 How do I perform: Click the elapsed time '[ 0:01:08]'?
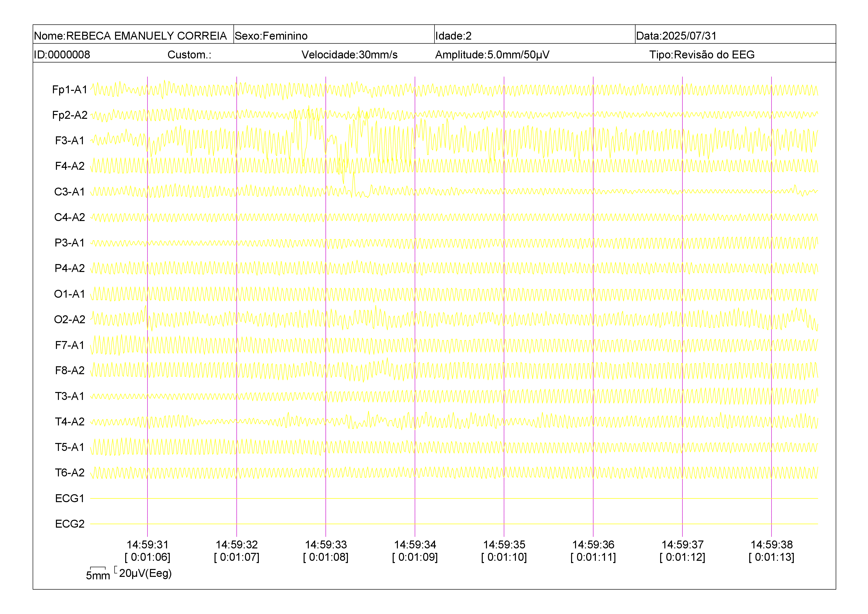[x=326, y=557]
